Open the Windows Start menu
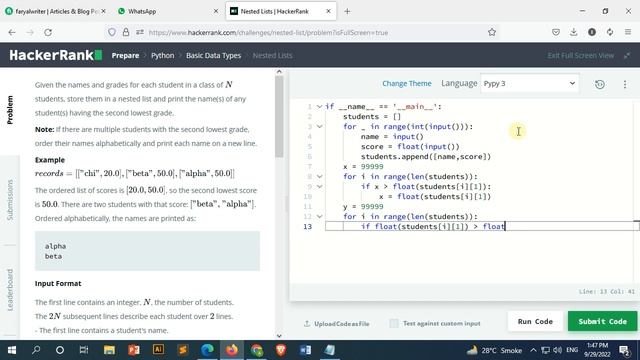The width and height of the screenshot is (640, 360). click(12, 350)
